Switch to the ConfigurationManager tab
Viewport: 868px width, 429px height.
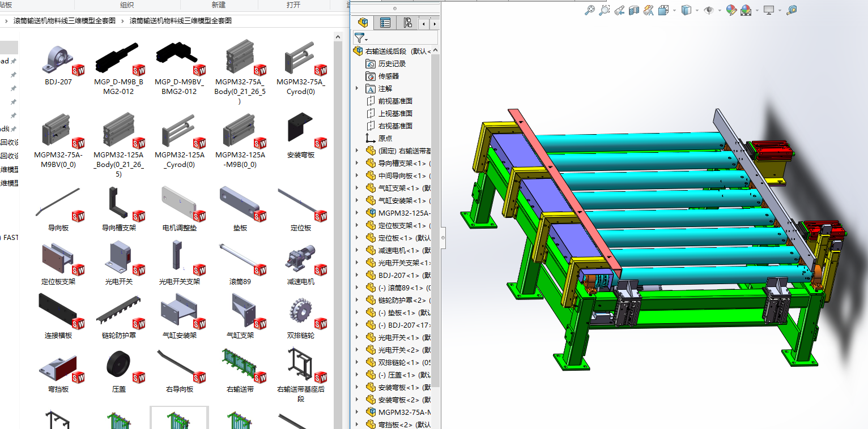click(x=407, y=23)
